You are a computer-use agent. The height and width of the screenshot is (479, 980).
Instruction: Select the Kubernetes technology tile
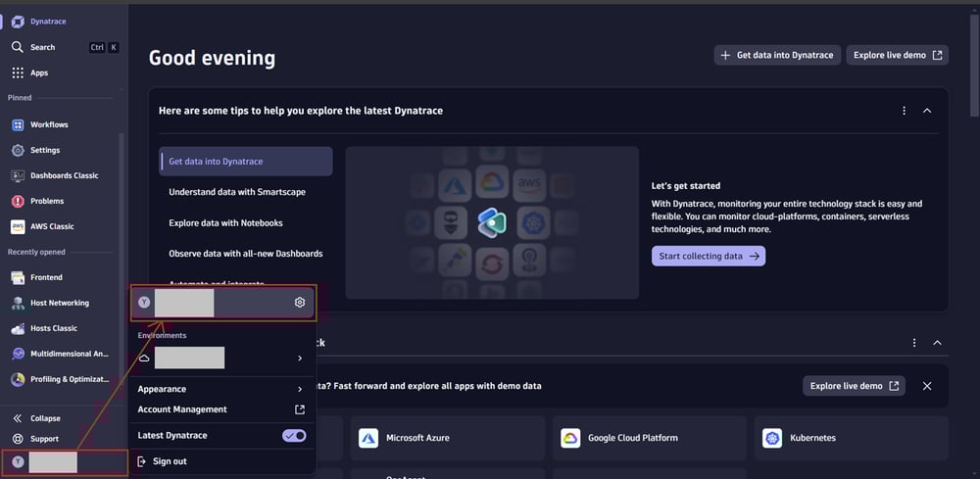851,438
